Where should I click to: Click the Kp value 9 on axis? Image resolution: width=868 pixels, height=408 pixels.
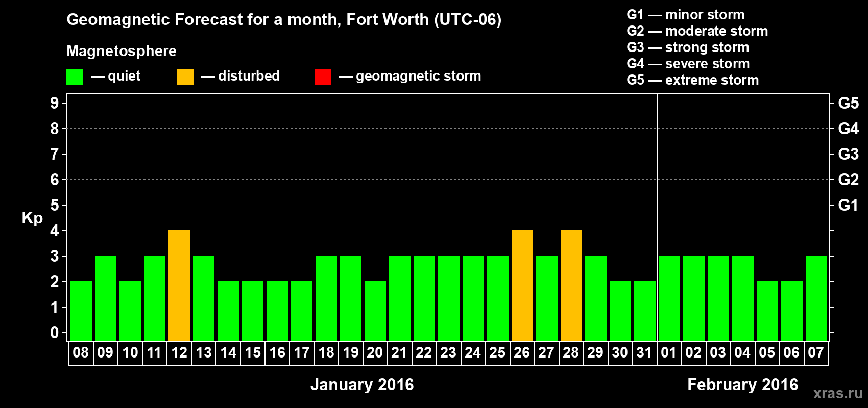(55, 103)
